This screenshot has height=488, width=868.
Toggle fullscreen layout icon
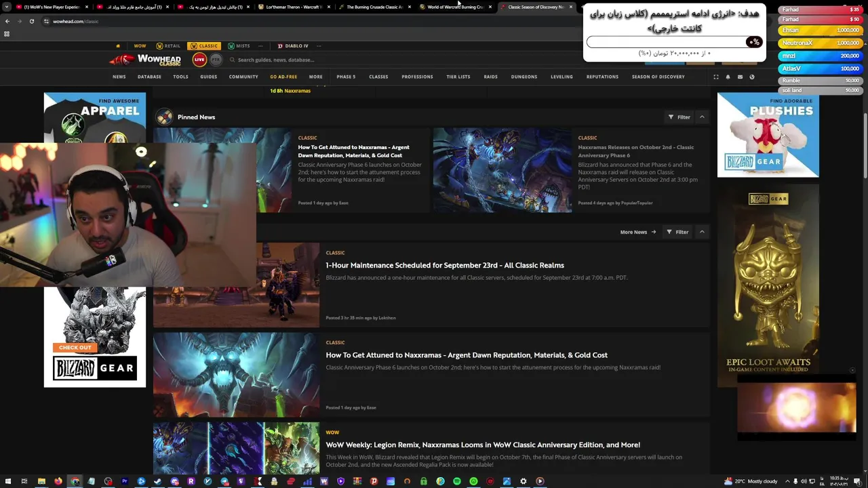click(715, 77)
